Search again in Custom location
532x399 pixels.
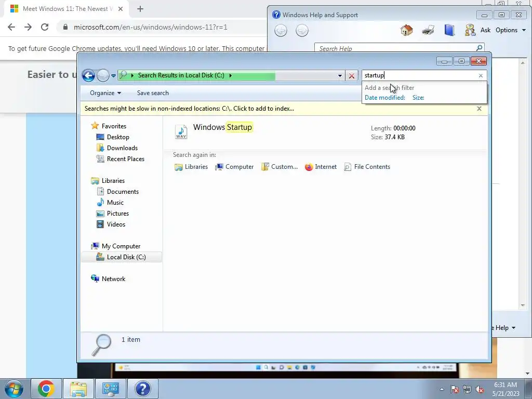coord(279,167)
